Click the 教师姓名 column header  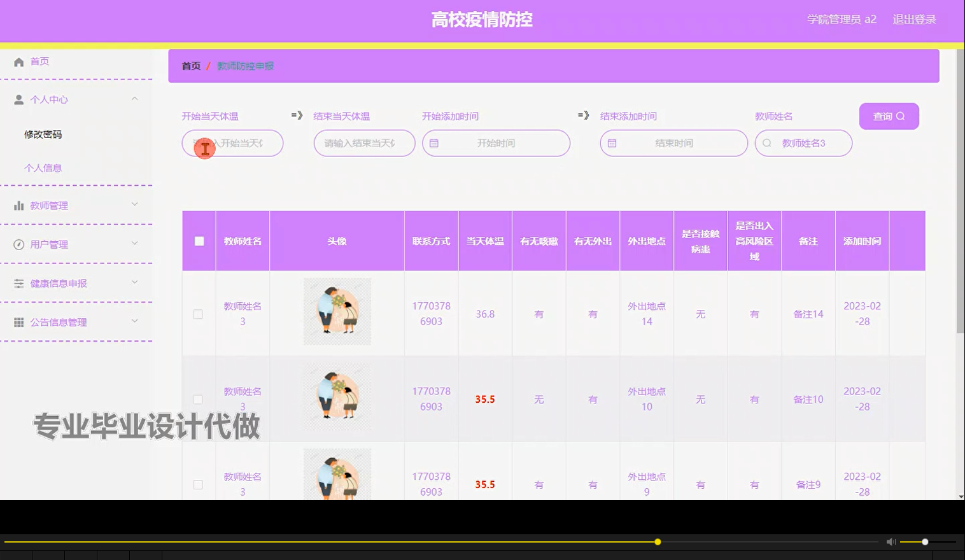coord(243,241)
